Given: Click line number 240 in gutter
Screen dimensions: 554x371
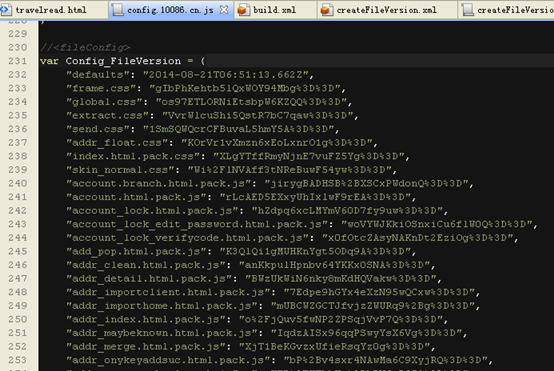Looking at the screenshot, I should coord(18,183).
